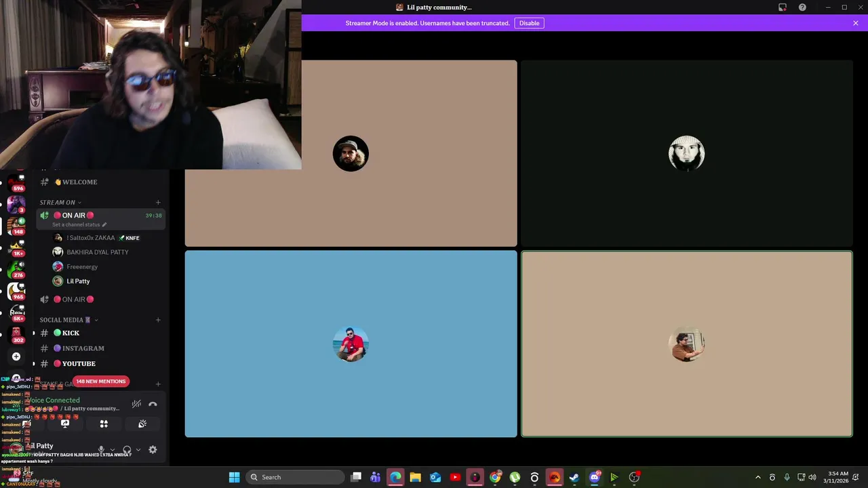The height and width of the screenshot is (488, 868).
Task: Add a server with the plus button
Action: click(x=16, y=357)
